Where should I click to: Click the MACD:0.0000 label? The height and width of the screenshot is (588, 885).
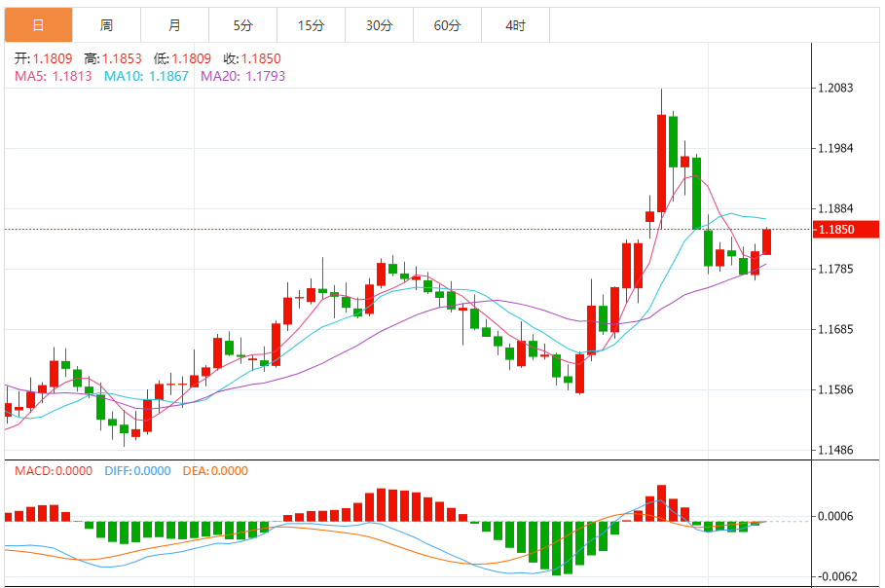pyautogui.click(x=54, y=470)
